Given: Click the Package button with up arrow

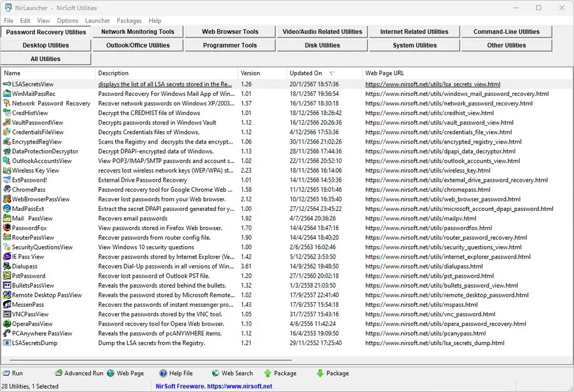Looking at the screenshot, I should tap(280, 373).
